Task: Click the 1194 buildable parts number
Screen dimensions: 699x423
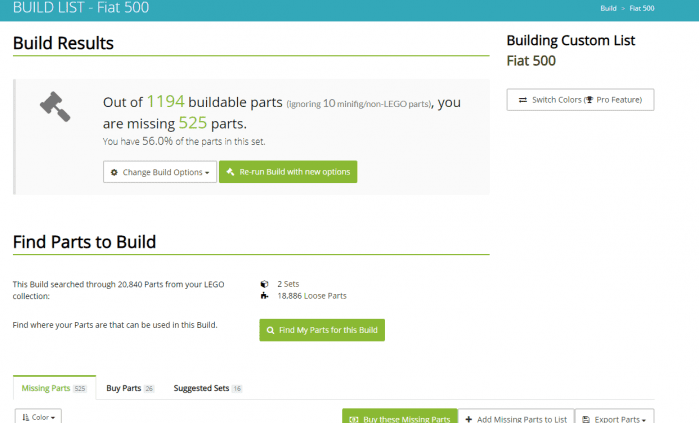Action: coord(165,102)
